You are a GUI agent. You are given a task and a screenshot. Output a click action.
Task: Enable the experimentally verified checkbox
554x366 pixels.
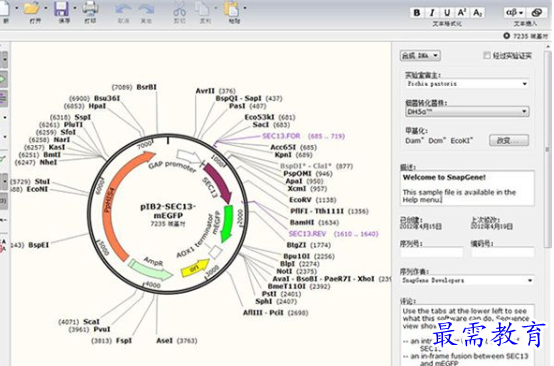click(x=487, y=55)
